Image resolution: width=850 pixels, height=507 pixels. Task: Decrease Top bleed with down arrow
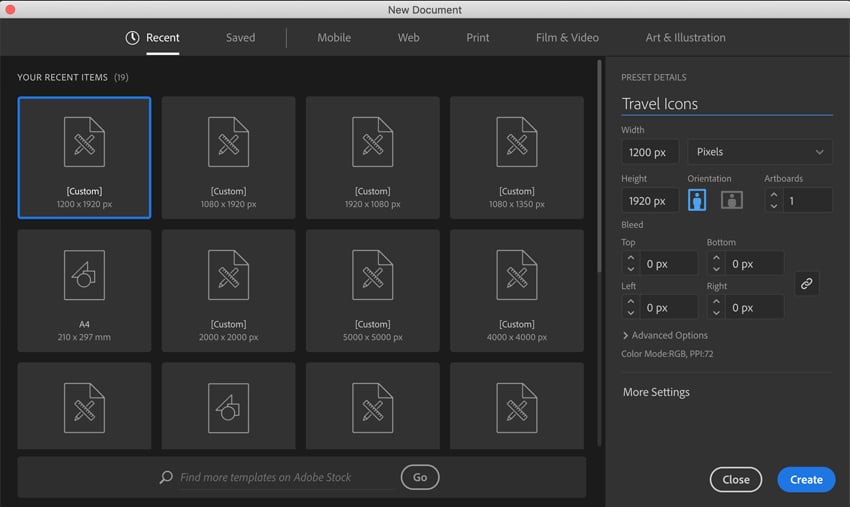click(630, 269)
